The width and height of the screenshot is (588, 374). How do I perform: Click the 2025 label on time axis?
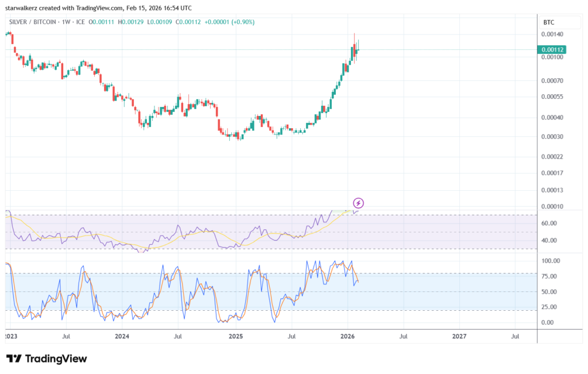tap(235, 335)
